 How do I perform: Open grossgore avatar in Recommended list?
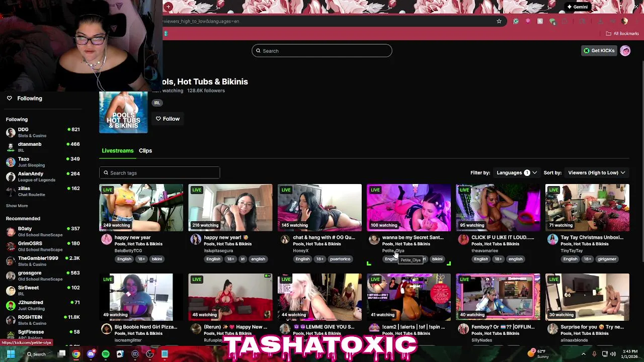pyautogui.click(x=11, y=276)
